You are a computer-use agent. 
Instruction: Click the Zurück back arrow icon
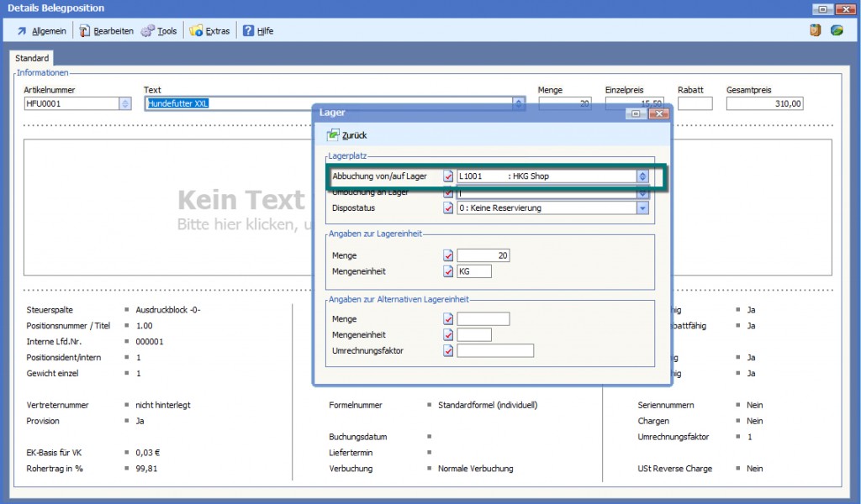pyautogui.click(x=333, y=135)
